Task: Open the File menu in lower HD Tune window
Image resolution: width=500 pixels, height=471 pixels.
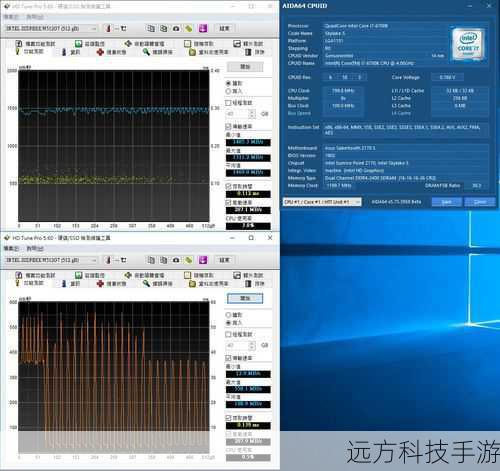Action: [11, 248]
